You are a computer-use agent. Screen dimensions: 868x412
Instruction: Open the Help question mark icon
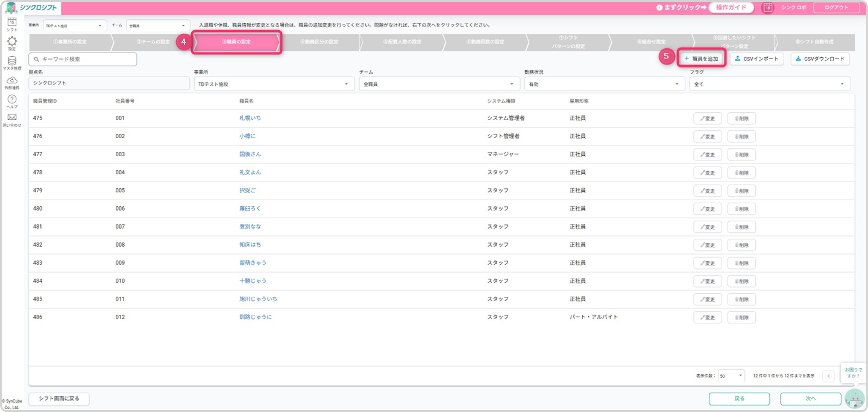pyautogui.click(x=11, y=100)
